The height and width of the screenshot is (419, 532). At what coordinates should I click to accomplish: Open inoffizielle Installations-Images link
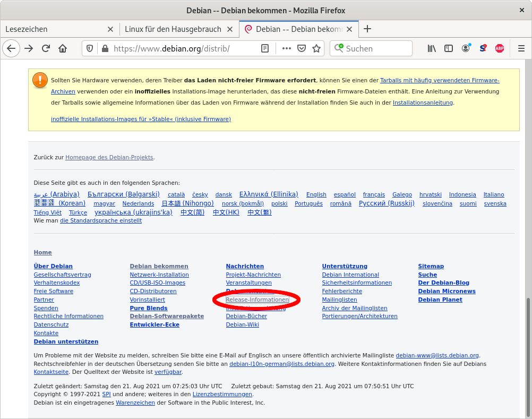point(141,119)
